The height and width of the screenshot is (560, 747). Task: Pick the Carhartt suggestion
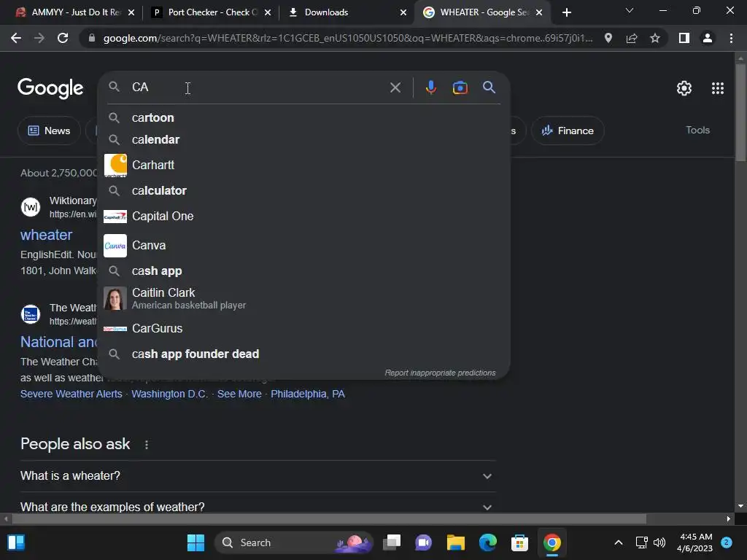point(304,166)
